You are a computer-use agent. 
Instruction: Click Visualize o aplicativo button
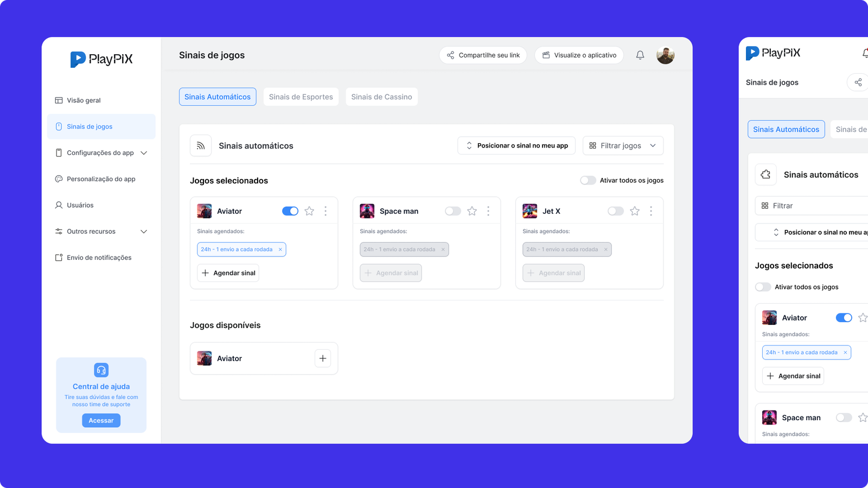click(x=579, y=55)
